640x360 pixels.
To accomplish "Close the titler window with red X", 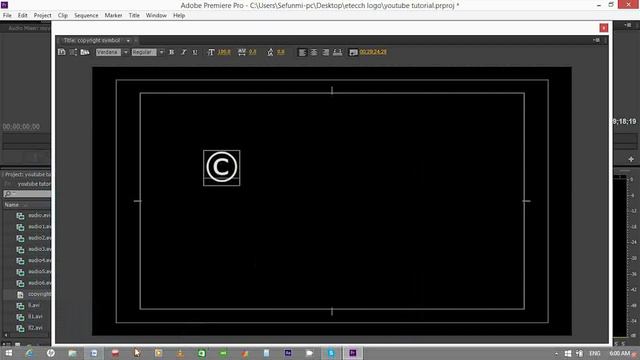I will click(x=604, y=28).
